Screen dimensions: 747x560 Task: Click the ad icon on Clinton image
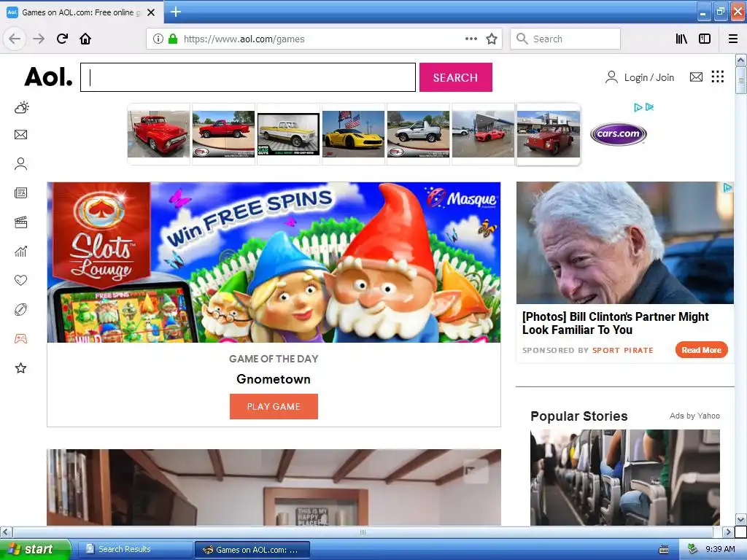coord(727,187)
